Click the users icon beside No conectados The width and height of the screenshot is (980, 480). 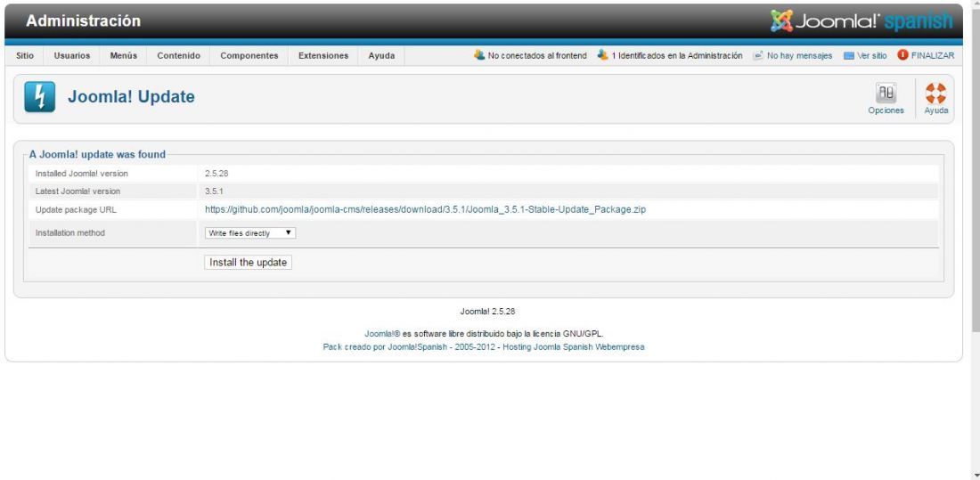point(479,55)
